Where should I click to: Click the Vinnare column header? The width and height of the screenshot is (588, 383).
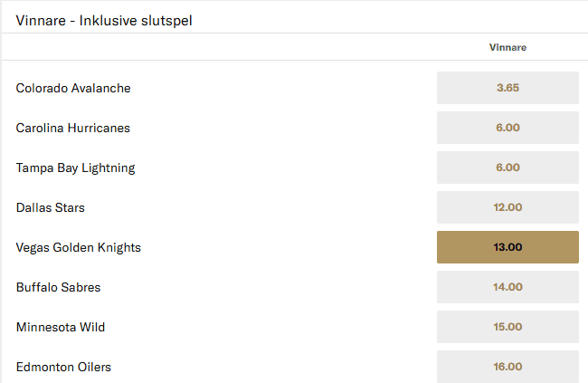point(507,47)
